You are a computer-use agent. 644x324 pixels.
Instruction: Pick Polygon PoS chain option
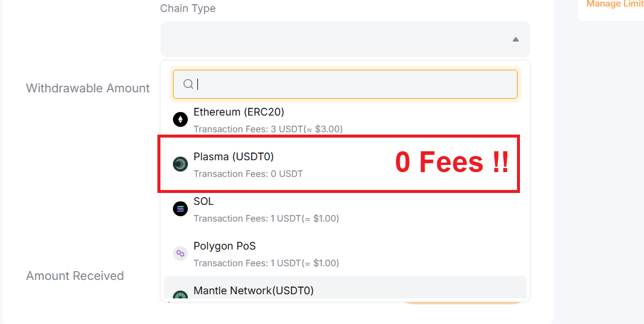coord(225,246)
